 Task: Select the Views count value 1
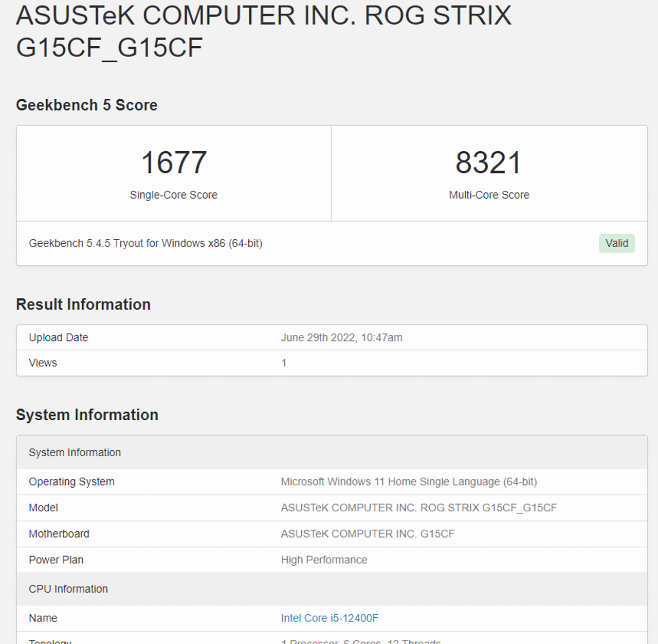click(284, 363)
